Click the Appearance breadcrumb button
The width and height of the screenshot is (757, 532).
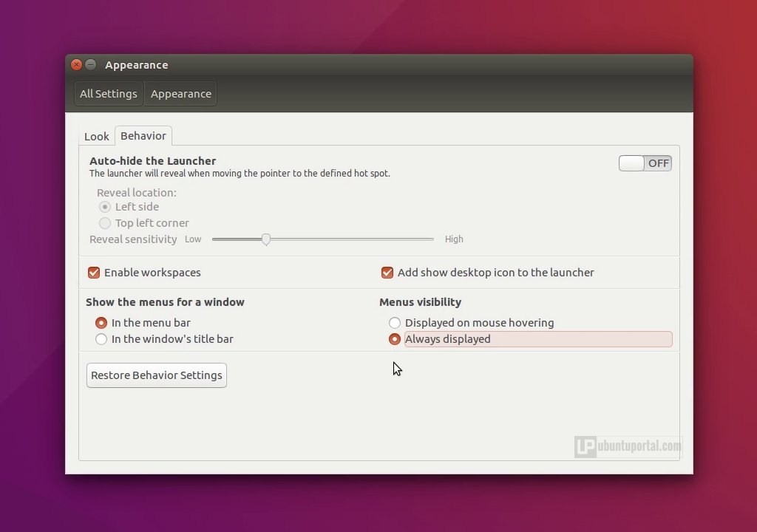180,94
